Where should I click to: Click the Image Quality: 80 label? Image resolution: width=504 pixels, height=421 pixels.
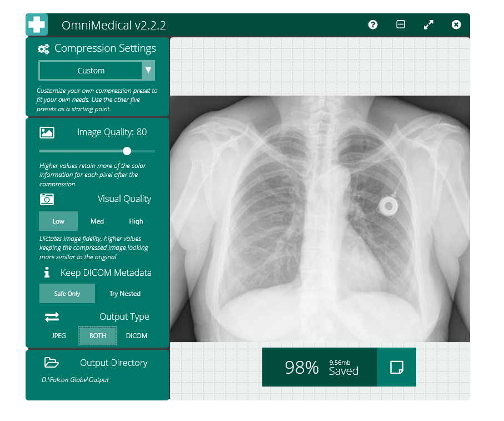click(112, 132)
